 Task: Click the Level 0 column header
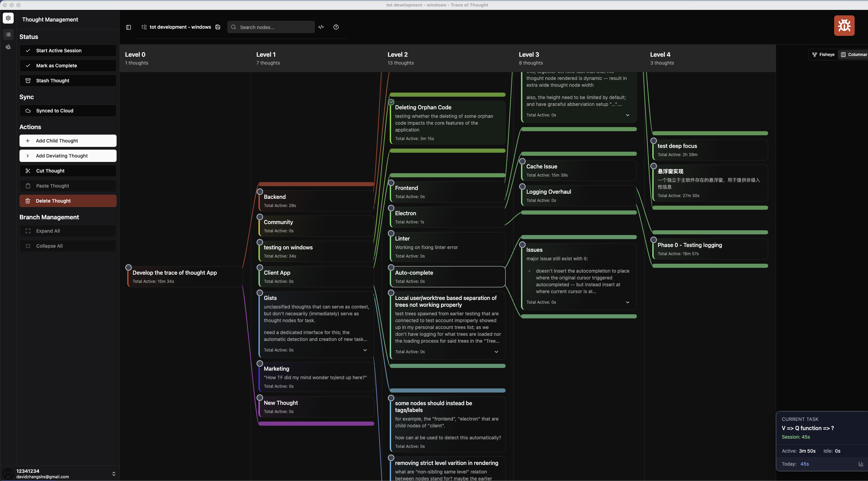pos(185,58)
